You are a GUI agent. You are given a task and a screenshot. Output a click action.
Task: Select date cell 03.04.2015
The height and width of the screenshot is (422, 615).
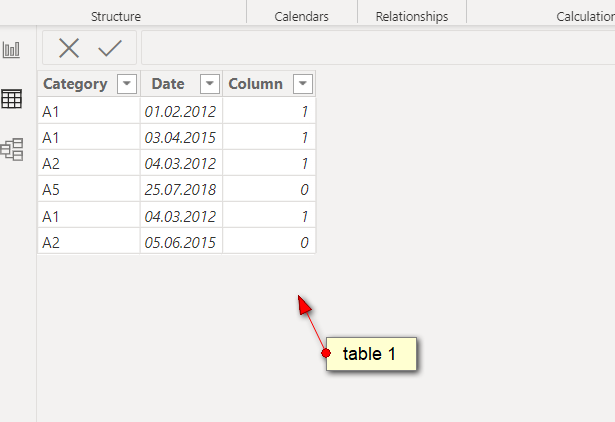[x=181, y=137]
